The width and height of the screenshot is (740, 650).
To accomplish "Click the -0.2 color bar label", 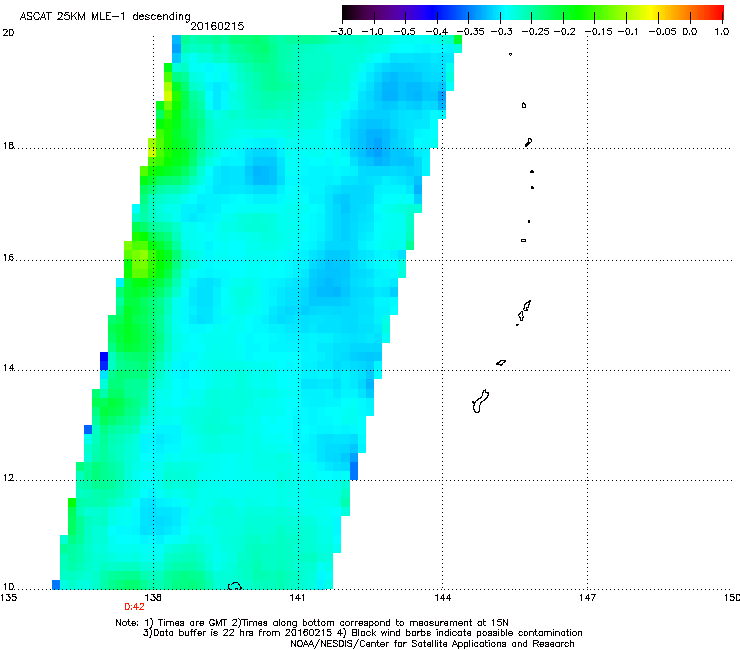I will click(x=564, y=32).
